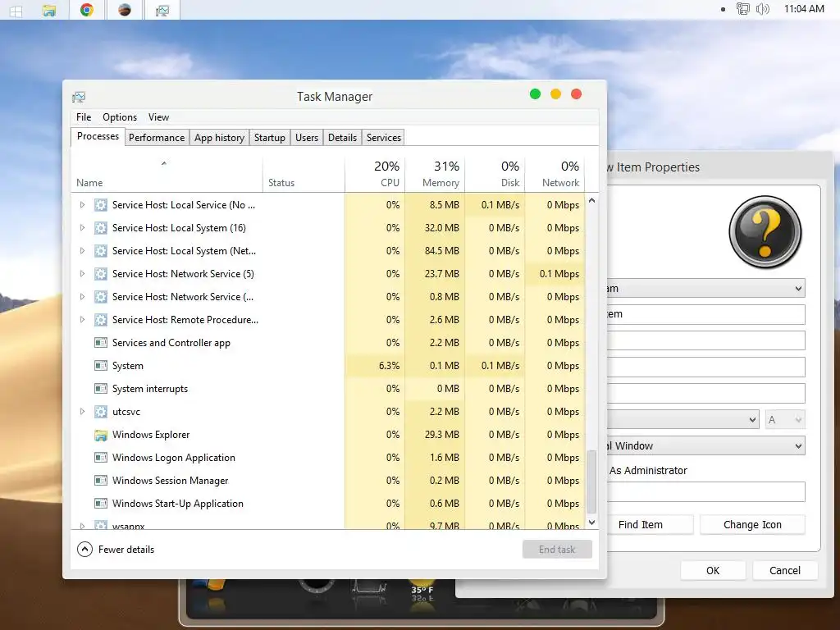Switch to the App history tab
The width and height of the screenshot is (840, 630).
tap(219, 138)
